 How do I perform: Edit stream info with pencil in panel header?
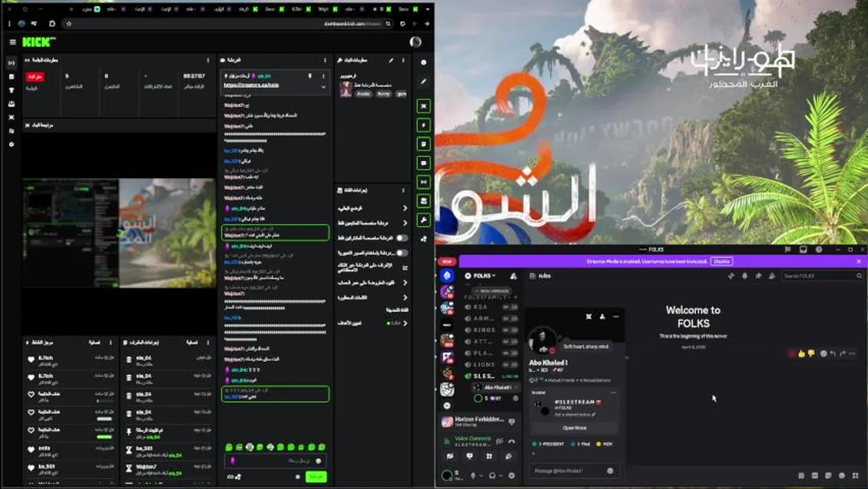(391, 60)
